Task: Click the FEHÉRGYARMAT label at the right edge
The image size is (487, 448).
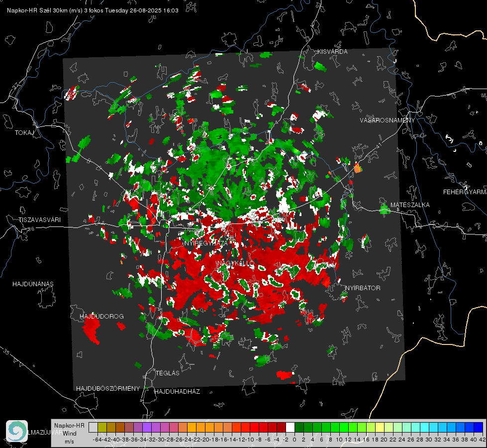Action: [465, 192]
